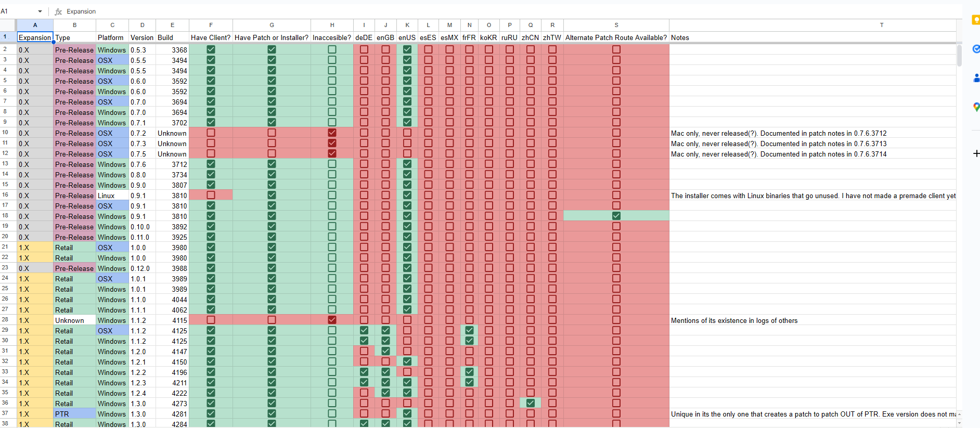The height and width of the screenshot is (428, 980).
Task: Uncheck Inaccesible? checkbox in row 10
Action: pyautogui.click(x=332, y=133)
